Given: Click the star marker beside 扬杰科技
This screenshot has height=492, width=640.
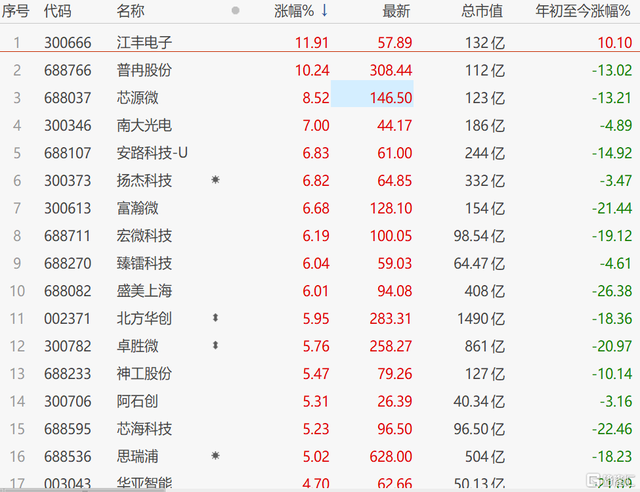Looking at the screenshot, I should [216, 180].
